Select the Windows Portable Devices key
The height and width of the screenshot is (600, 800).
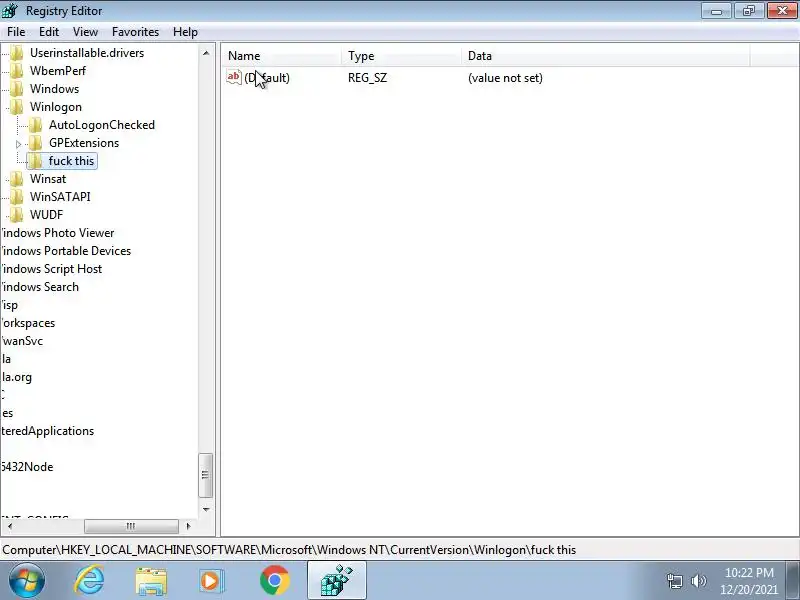tap(66, 251)
